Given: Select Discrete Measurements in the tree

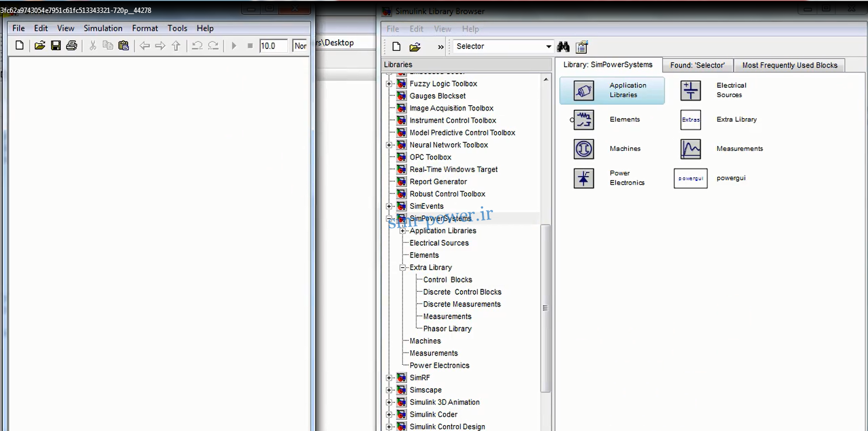Looking at the screenshot, I should [462, 305].
